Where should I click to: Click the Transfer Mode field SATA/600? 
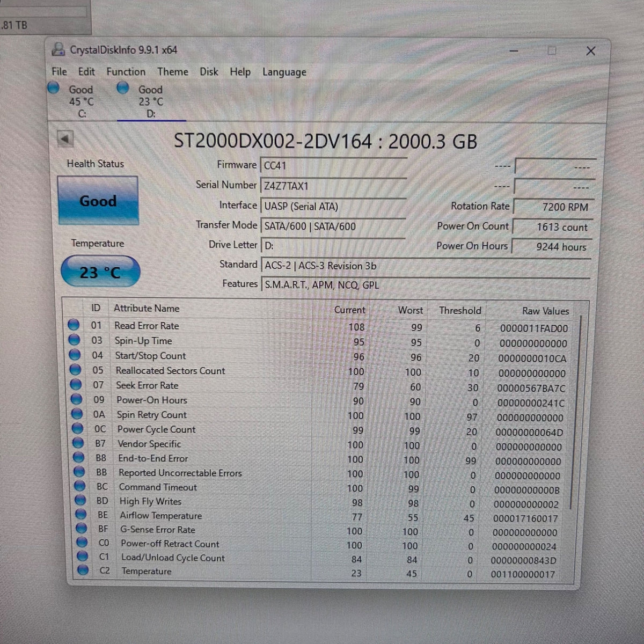pyautogui.click(x=333, y=226)
